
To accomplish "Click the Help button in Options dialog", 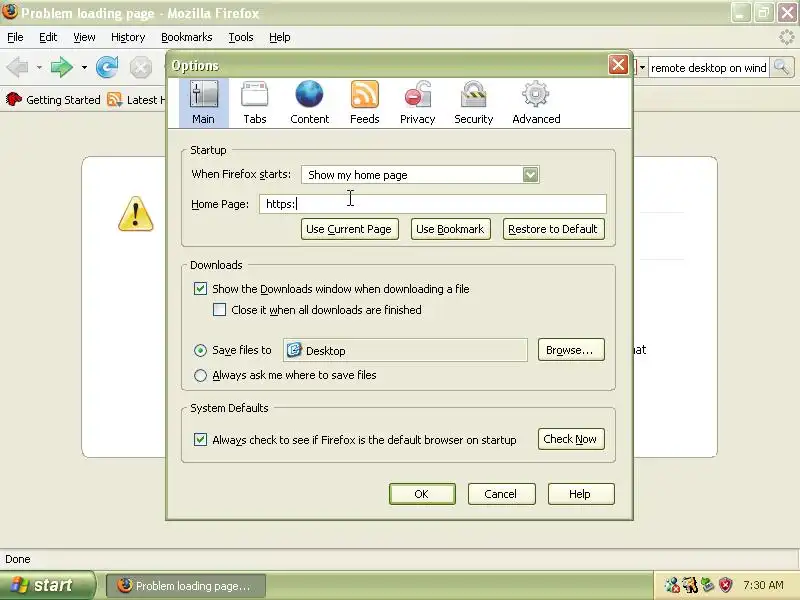I will pyautogui.click(x=581, y=494).
